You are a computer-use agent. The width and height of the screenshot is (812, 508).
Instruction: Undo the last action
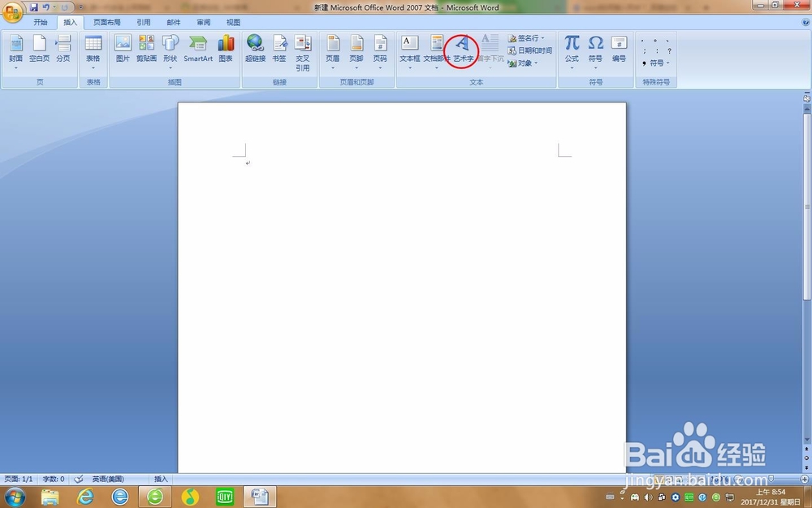coord(46,7)
